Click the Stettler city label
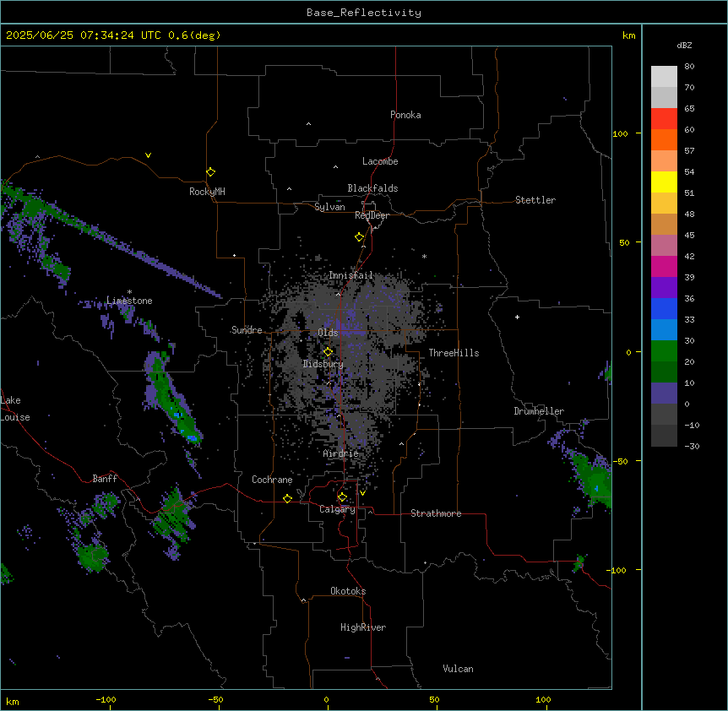Image resolution: width=728 pixels, height=711 pixels. 535,200
